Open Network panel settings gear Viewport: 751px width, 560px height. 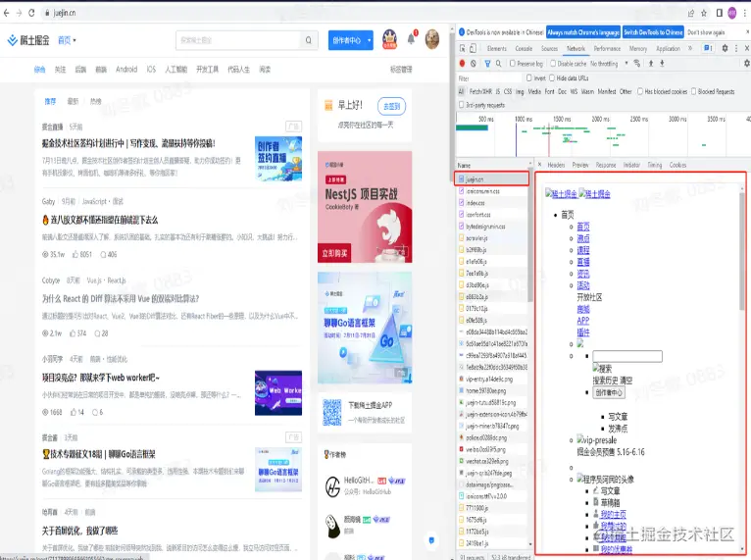click(x=746, y=63)
